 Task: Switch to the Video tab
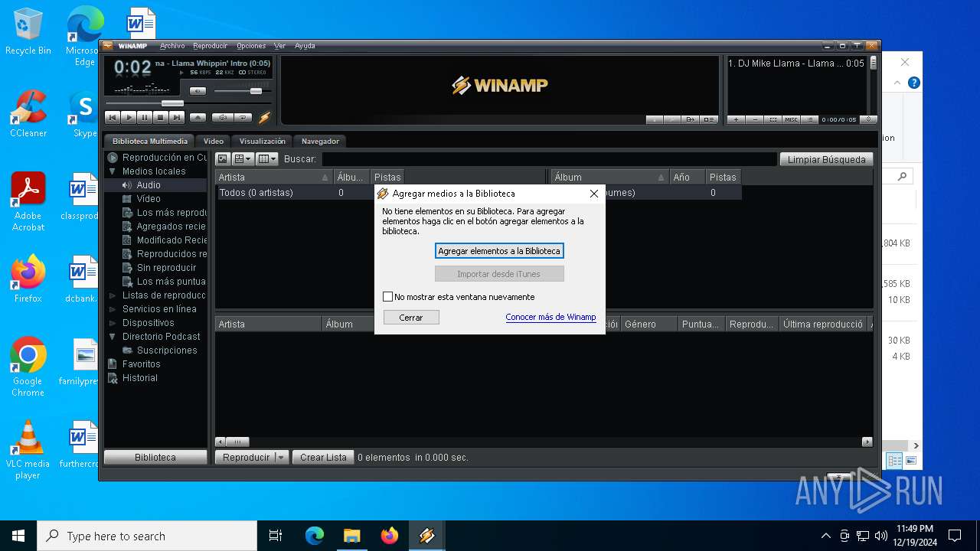[x=214, y=141]
